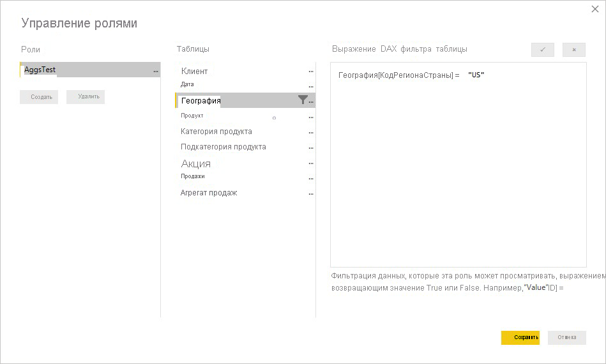Click the filter funnel icon on География
The image size is (606, 364).
(x=303, y=100)
